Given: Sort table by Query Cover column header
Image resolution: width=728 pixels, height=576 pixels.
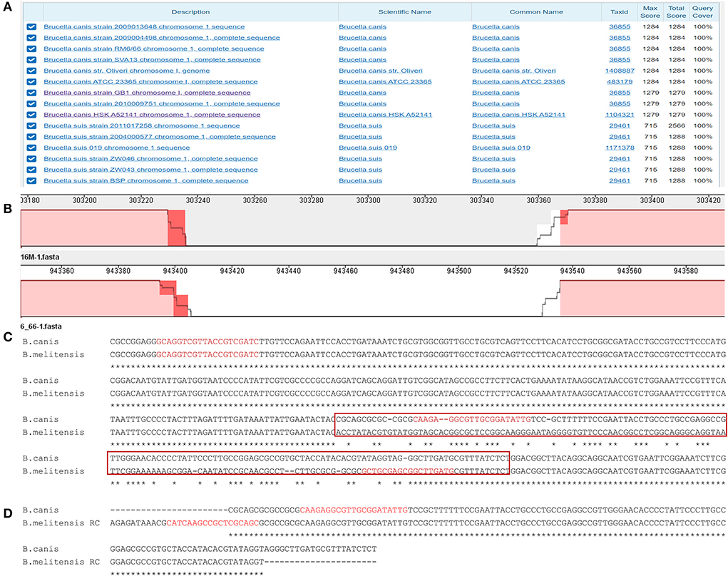Looking at the screenshot, I should pyautogui.click(x=702, y=12).
